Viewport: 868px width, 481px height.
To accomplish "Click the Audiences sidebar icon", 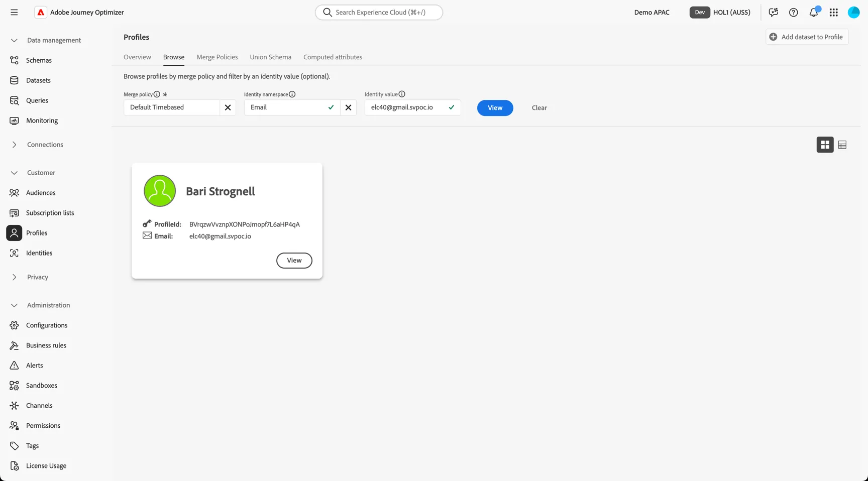I will pos(14,193).
